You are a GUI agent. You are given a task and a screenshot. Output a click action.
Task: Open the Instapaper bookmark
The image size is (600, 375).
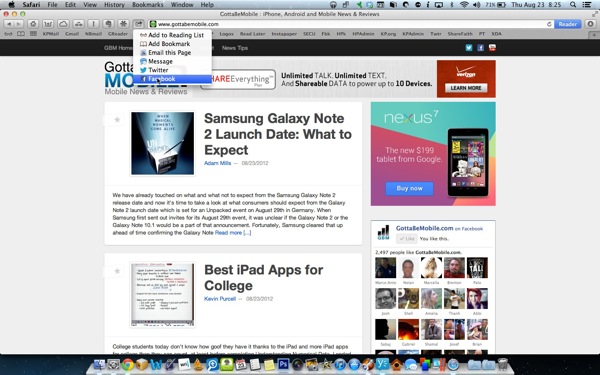(284, 34)
